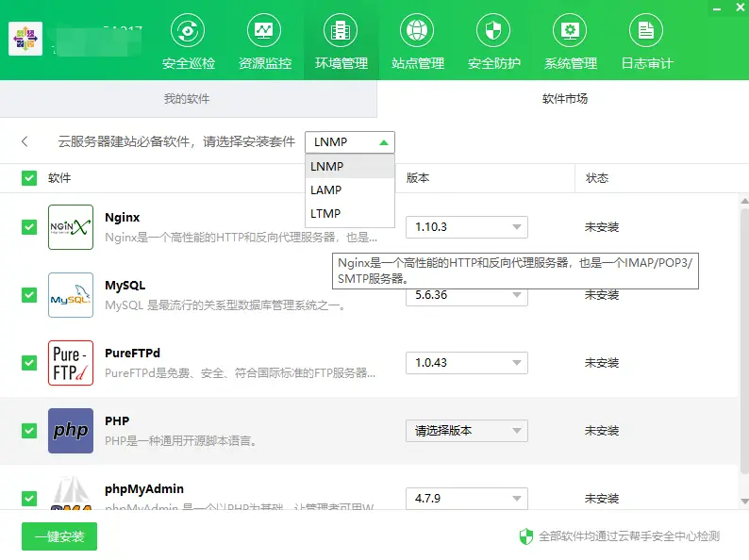Click the vertical scrollbar thumb
749x560 pixels.
tap(744, 340)
